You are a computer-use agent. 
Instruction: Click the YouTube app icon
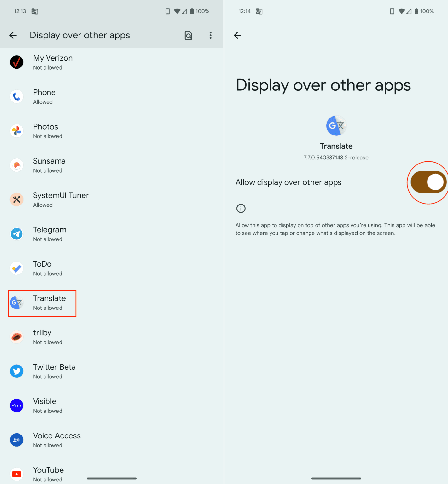[16, 474]
